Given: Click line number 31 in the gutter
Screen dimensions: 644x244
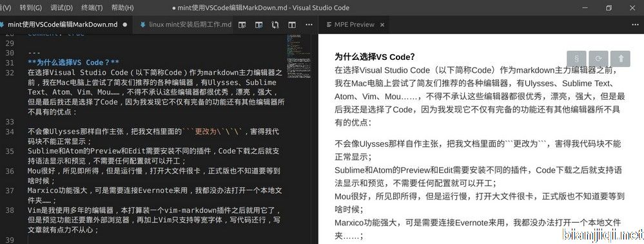Looking at the screenshot, I should pyautogui.click(x=10, y=62).
